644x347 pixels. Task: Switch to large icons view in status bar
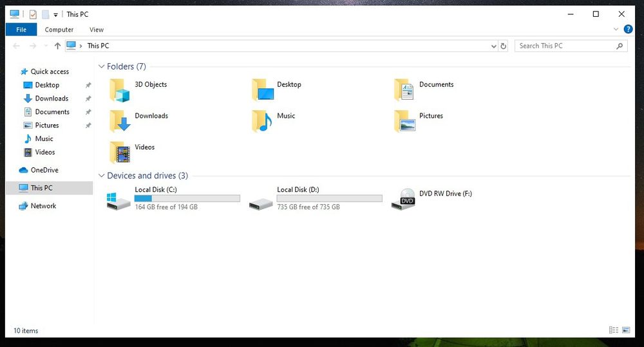tap(626, 330)
